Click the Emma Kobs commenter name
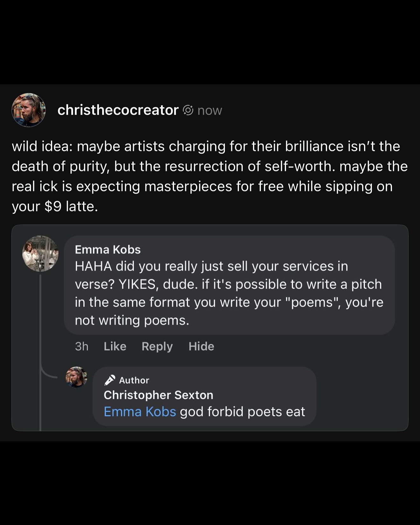Image resolution: width=420 pixels, height=525 pixels. (108, 250)
